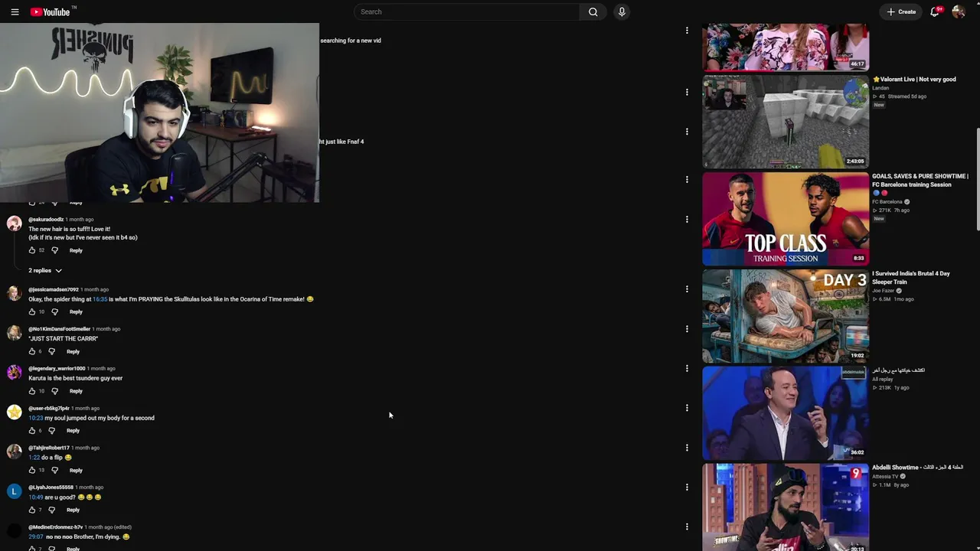Jump to timestamp 10:49 in the comment

click(36, 497)
